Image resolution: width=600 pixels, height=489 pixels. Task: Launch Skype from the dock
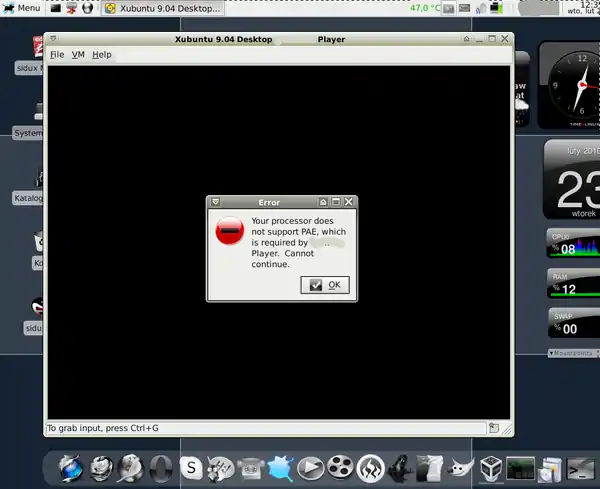pyautogui.click(x=192, y=467)
